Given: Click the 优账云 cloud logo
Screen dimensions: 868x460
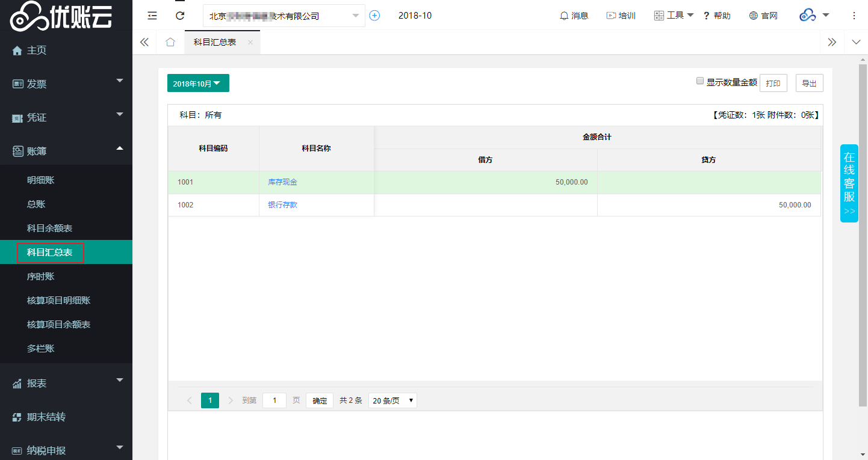Looking at the screenshot, I should coord(61,16).
